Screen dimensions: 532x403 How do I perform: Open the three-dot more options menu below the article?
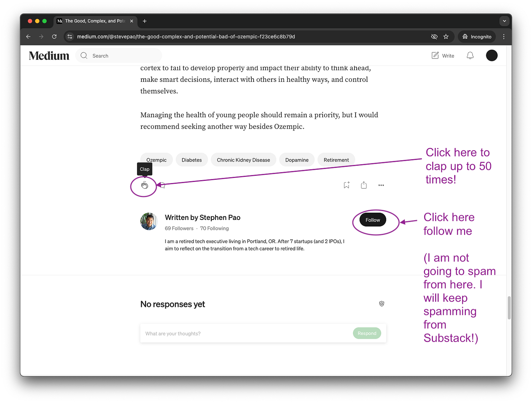(381, 185)
